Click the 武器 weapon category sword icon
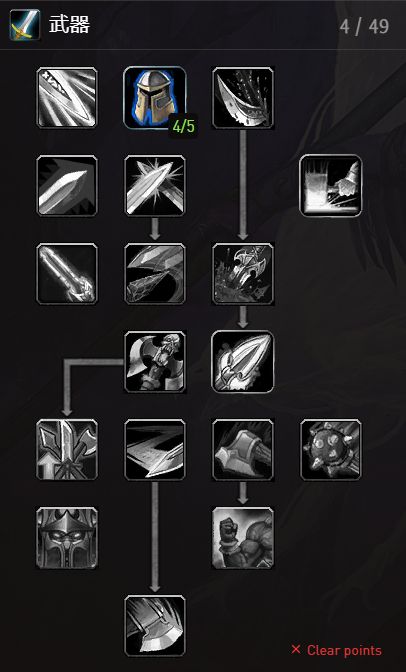 (x=25, y=25)
